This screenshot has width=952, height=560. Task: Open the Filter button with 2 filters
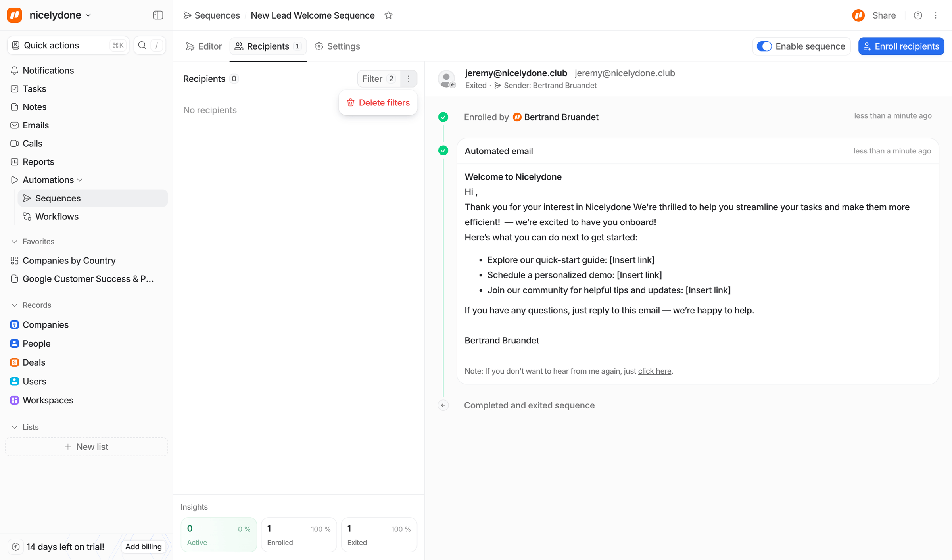379,79
